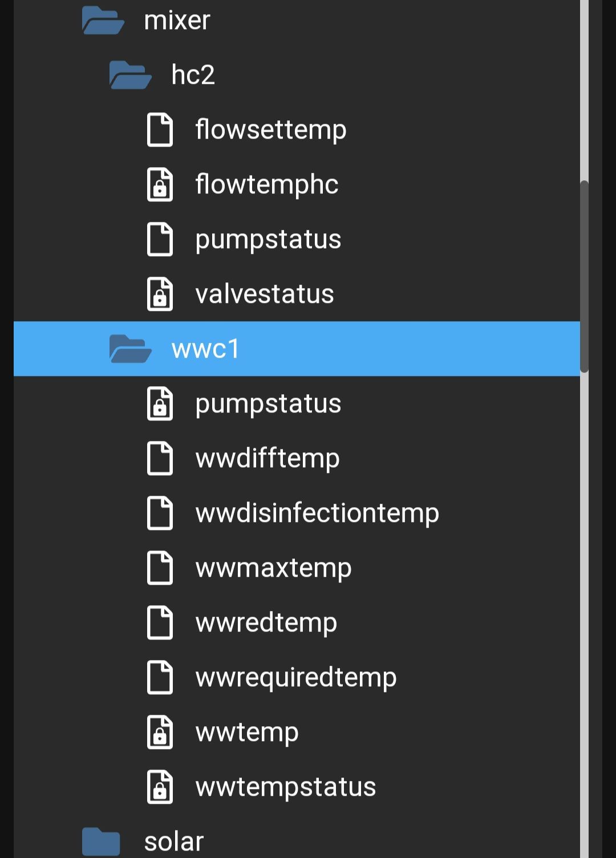The width and height of the screenshot is (616, 858).
Task: Click the wwdifftemp file icon
Action: pyautogui.click(x=160, y=458)
